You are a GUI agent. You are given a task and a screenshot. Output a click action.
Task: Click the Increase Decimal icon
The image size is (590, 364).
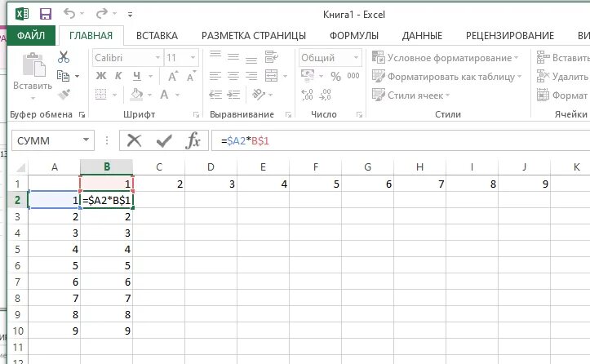coord(307,95)
